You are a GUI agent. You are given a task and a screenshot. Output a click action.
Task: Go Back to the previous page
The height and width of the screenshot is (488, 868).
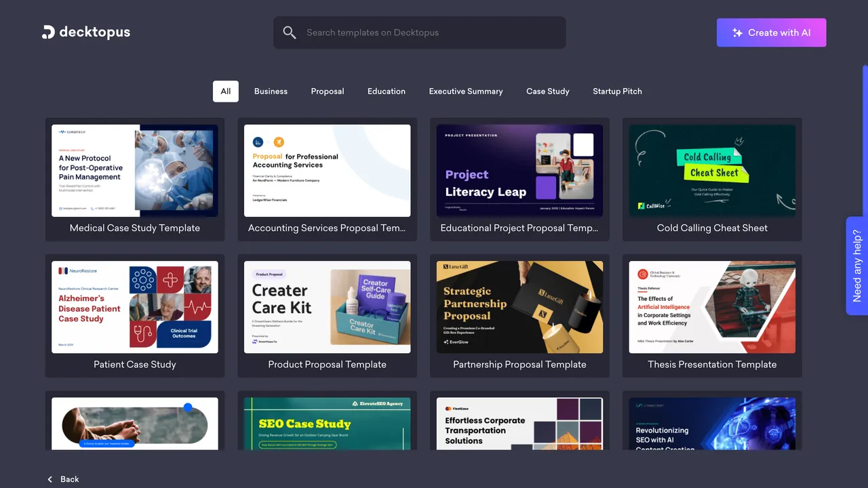click(x=63, y=479)
